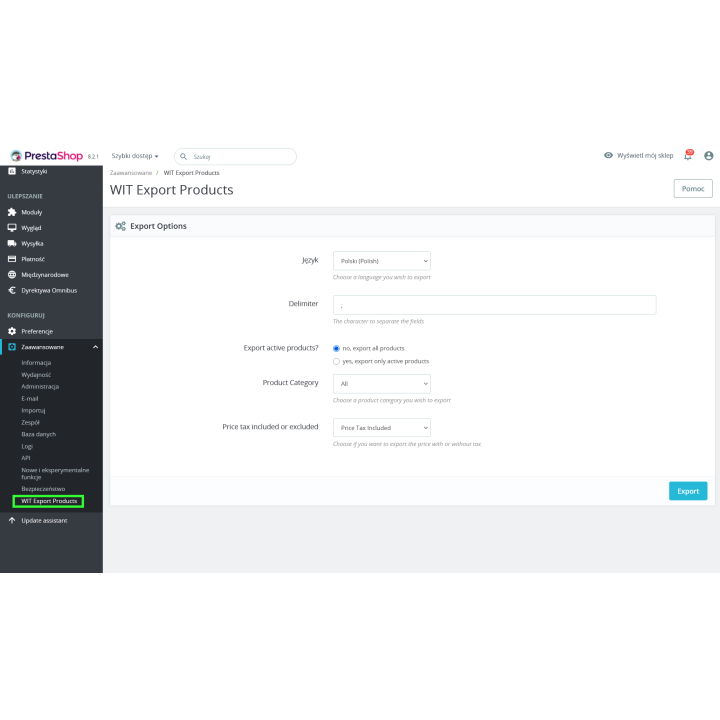720x720 pixels.
Task: Open Baza danych submenu item
Action: point(39,434)
